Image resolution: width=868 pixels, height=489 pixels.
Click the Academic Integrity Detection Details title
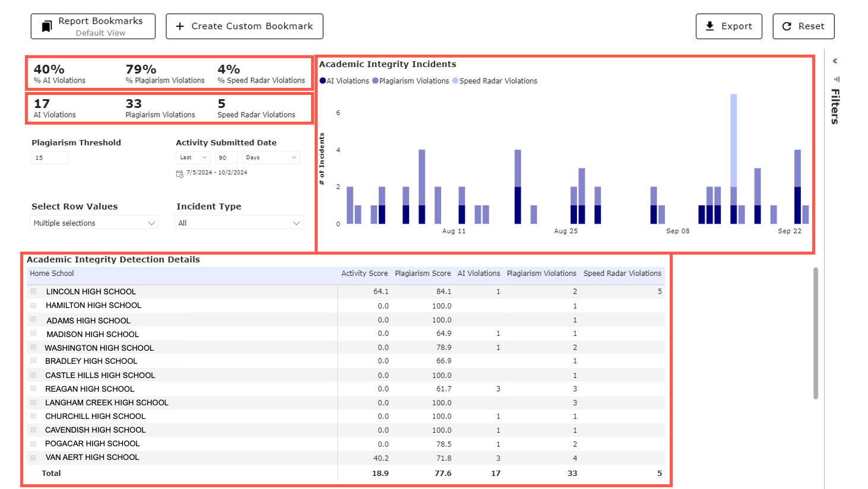point(113,259)
